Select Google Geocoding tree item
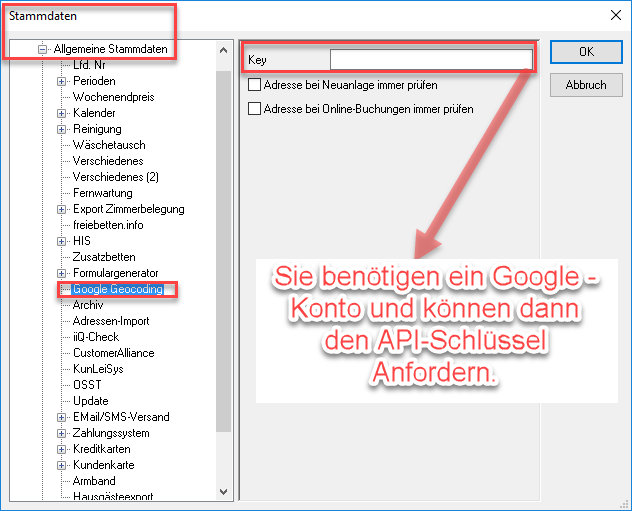 click(117, 289)
